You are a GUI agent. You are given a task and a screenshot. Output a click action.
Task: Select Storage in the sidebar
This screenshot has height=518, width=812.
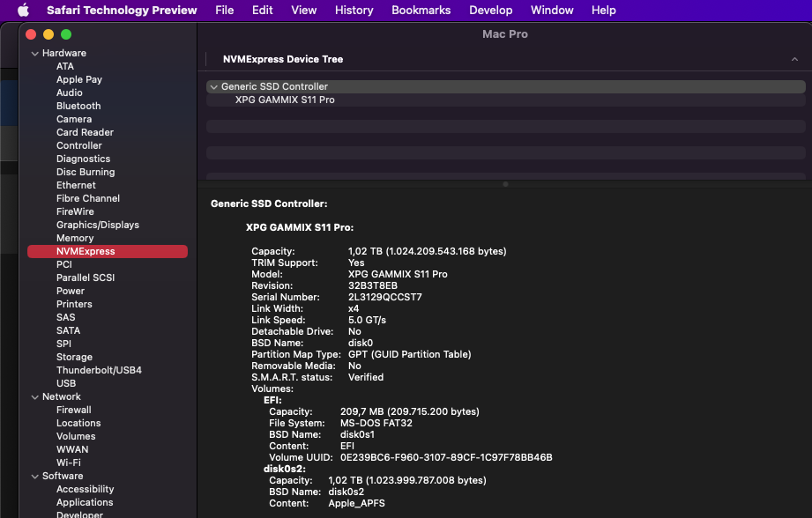[x=75, y=357]
